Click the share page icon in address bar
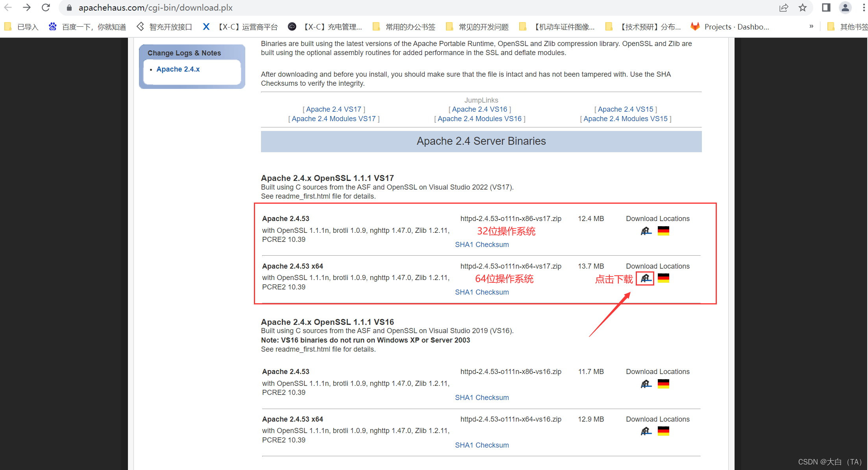Screen dimensions: 868x470 (784, 7)
